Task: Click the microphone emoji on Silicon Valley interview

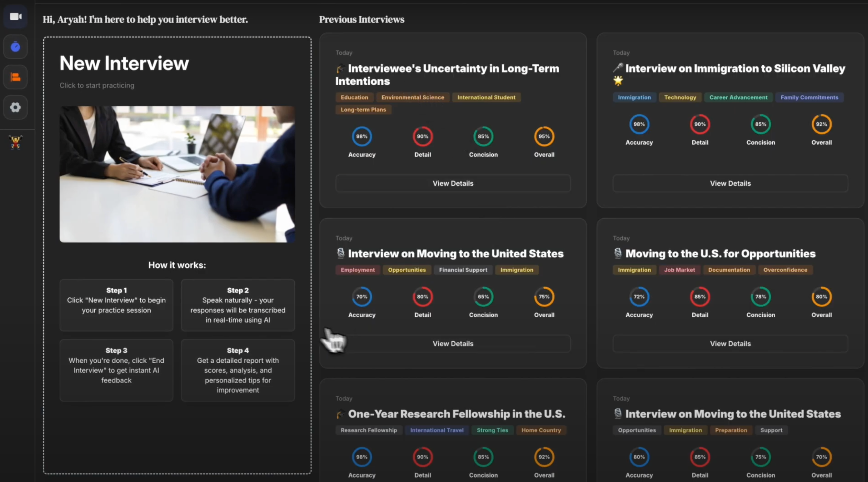Action: [x=618, y=68]
